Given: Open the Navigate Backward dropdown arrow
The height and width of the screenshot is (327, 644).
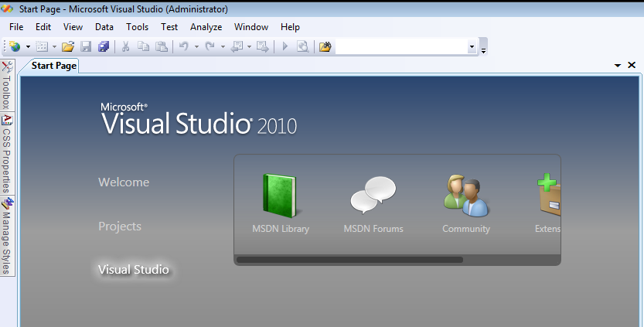Looking at the screenshot, I should click(x=249, y=47).
